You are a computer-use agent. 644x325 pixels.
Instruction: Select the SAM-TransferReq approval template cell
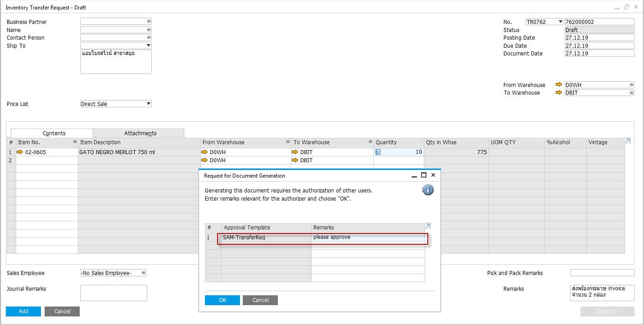pyautogui.click(x=267, y=238)
